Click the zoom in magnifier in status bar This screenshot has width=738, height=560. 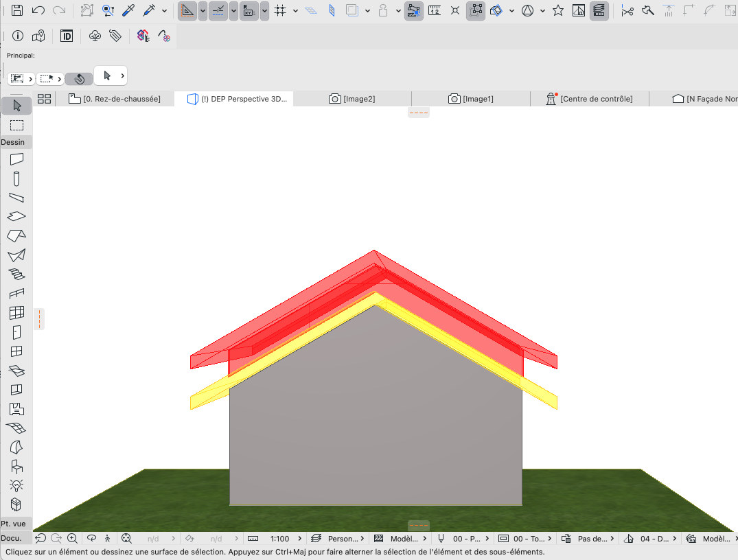point(72,538)
